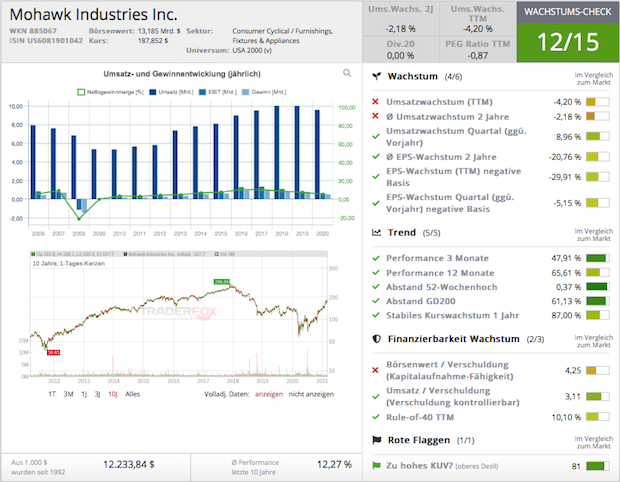Click the PEG Ratio TTM metric box
620x482 pixels.
(x=478, y=49)
